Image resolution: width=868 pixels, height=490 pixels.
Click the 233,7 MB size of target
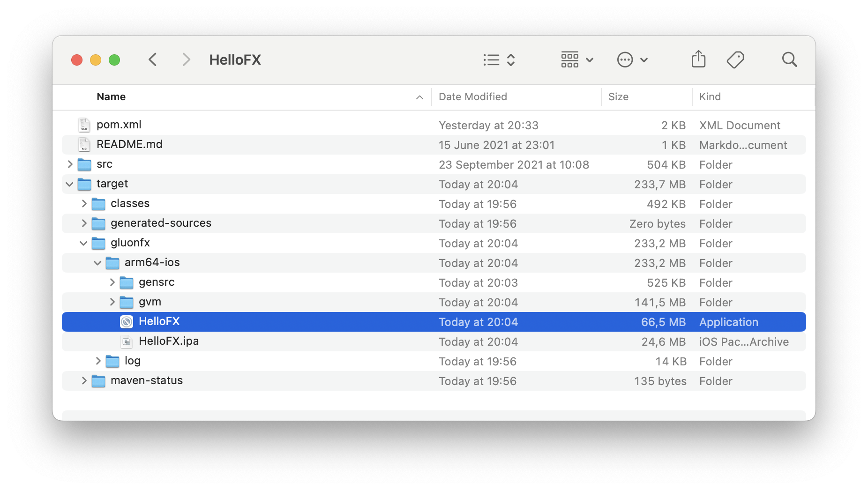click(x=660, y=184)
